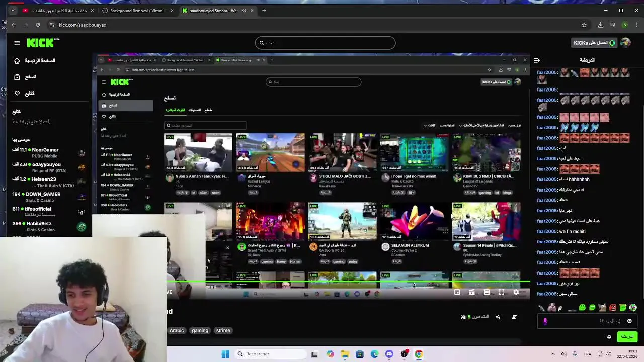644x362 pixels.
Task: Switch to Background Removal / Virtual tab
Action: [138, 11]
